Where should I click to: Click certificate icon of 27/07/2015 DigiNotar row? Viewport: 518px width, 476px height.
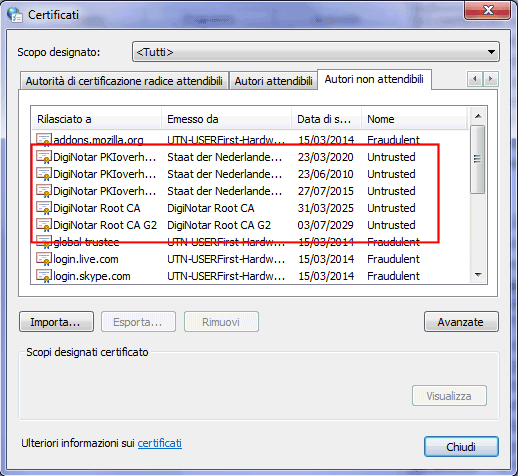[44, 191]
